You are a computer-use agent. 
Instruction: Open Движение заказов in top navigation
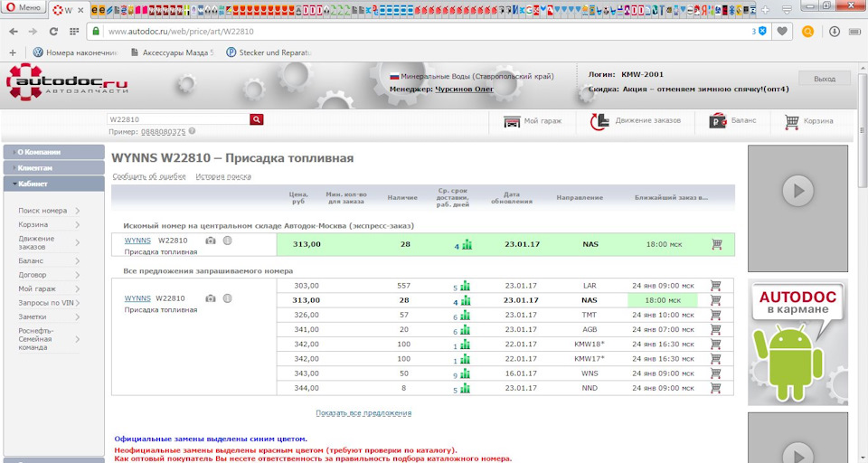pyautogui.click(x=636, y=121)
